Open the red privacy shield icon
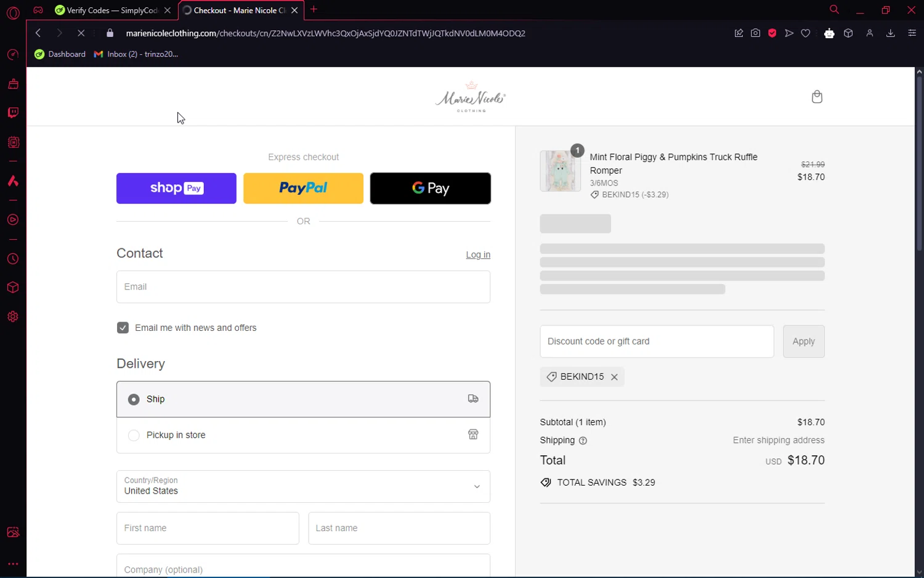924x578 pixels. [772, 33]
